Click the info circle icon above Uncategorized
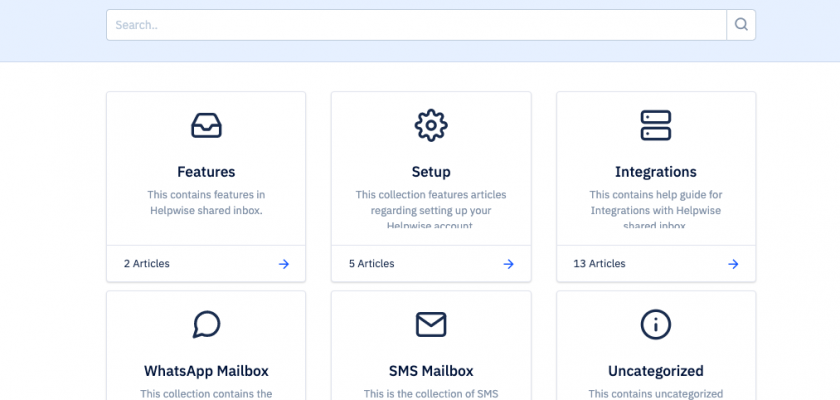The width and height of the screenshot is (840, 400). coord(656,324)
